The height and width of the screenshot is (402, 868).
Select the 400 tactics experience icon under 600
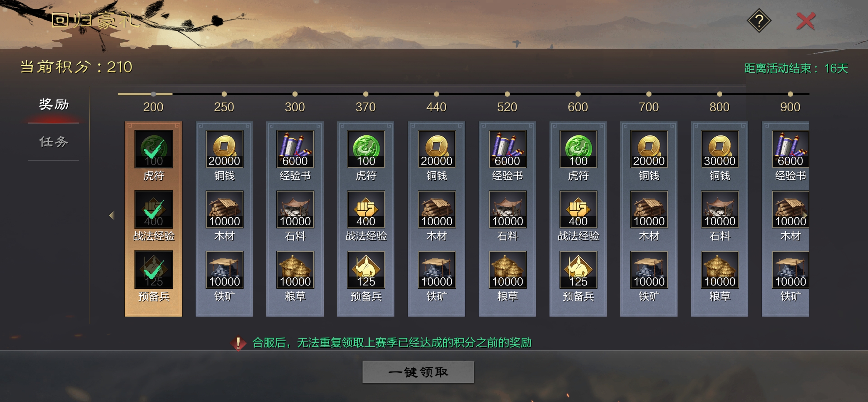click(578, 210)
